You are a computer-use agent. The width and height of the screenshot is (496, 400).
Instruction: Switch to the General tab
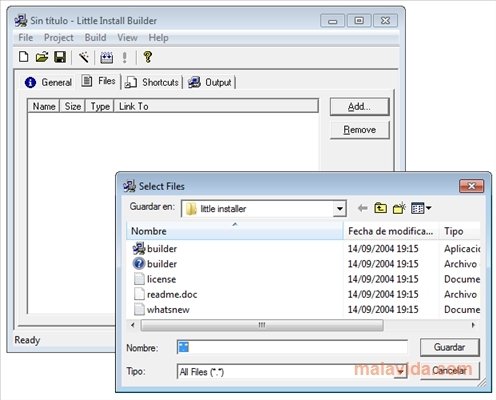click(x=48, y=82)
